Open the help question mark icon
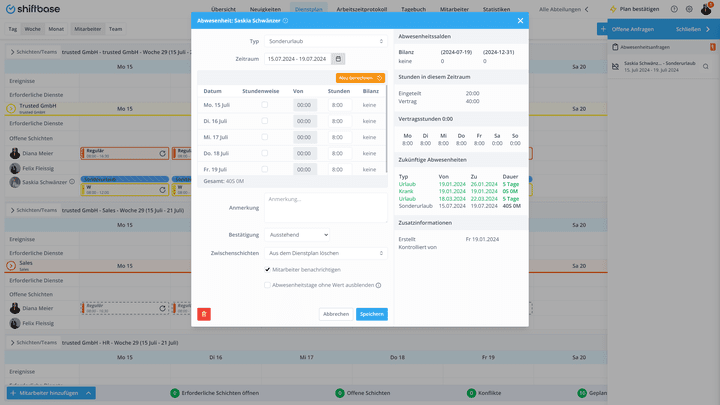This screenshot has height=405, width=720. tap(674, 9)
